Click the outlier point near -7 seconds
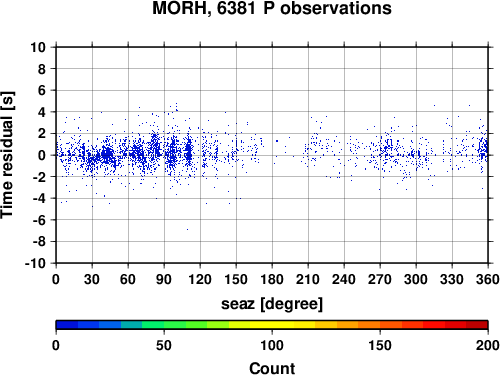The image size is (500, 375). [x=187, y=229]
